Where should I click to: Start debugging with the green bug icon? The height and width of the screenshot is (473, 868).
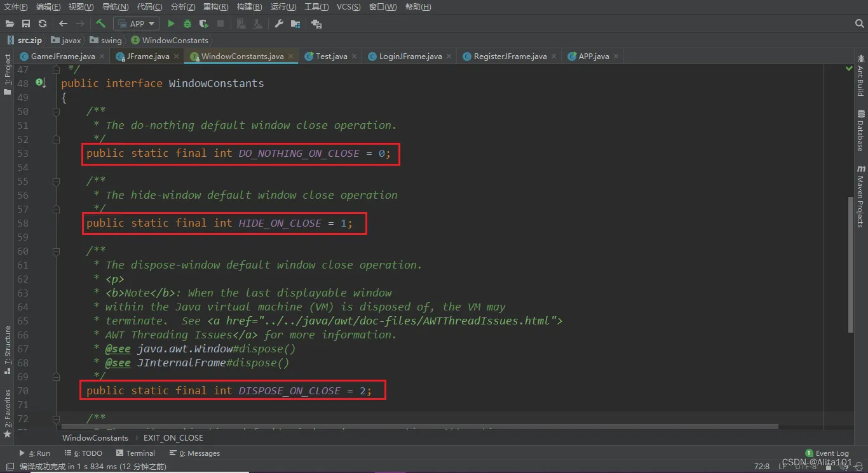pyautogui.click(x=187, y=23)
